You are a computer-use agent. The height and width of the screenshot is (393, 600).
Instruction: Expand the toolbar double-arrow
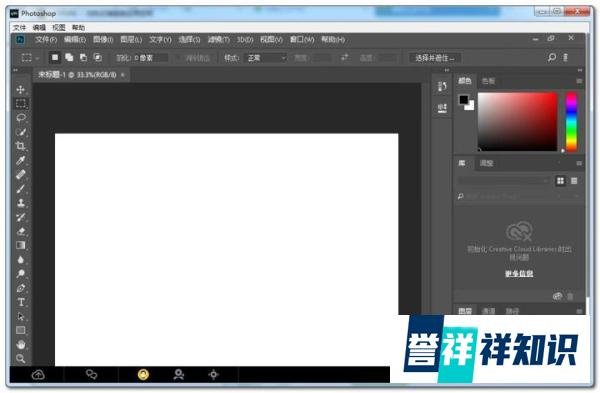click(x=15, y=70)
